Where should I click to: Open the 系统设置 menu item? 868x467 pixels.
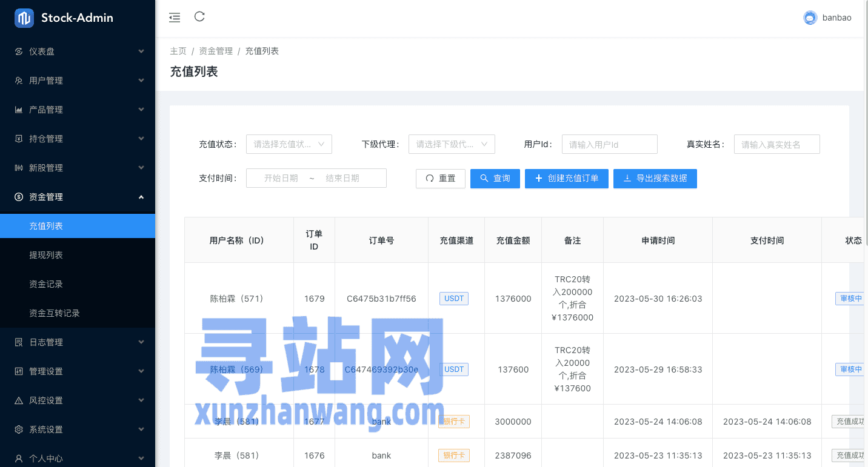point(78,429)
